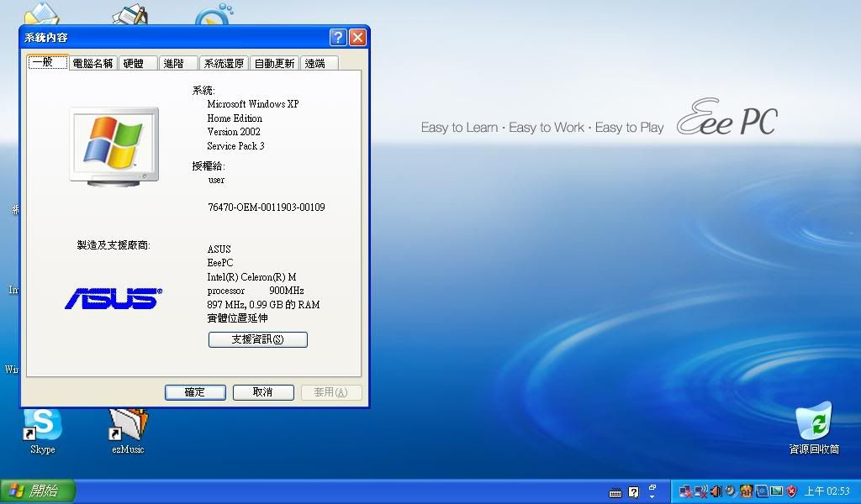The height and width of the screenshot is (504, 861).
Task: Open the 進階 tab
Action: click(x=177, y=63)
